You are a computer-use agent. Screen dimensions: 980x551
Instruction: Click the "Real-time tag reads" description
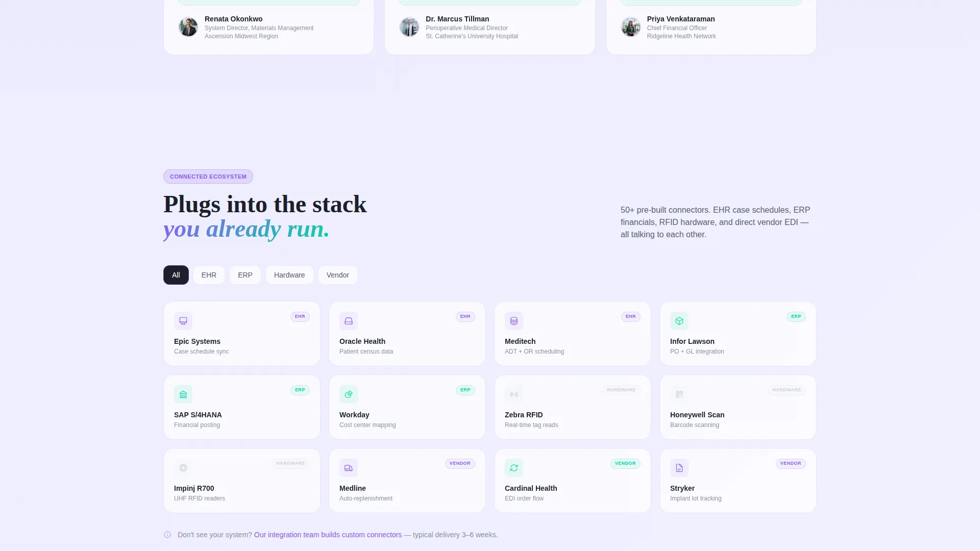(531, 425)
